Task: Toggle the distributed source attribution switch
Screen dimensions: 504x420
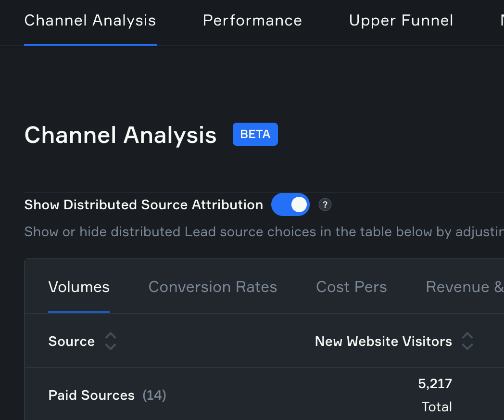Action: point(290,204)
